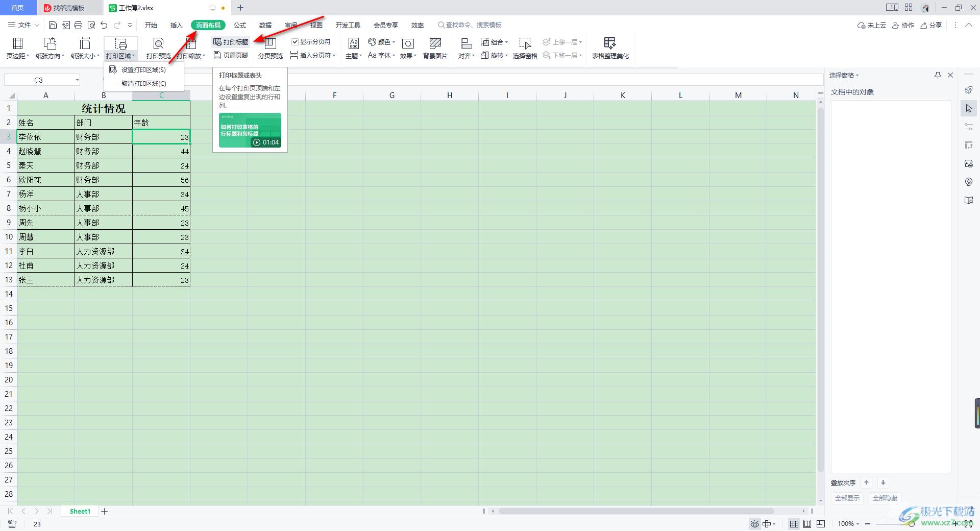Screen dimensions: 980x531
Task: Click Print Titles (打印标题) button
Action: click(231, 42)
